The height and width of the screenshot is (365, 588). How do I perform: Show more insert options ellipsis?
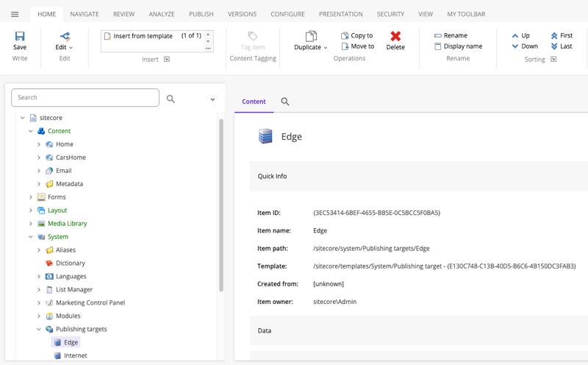[x=208, y=48]
